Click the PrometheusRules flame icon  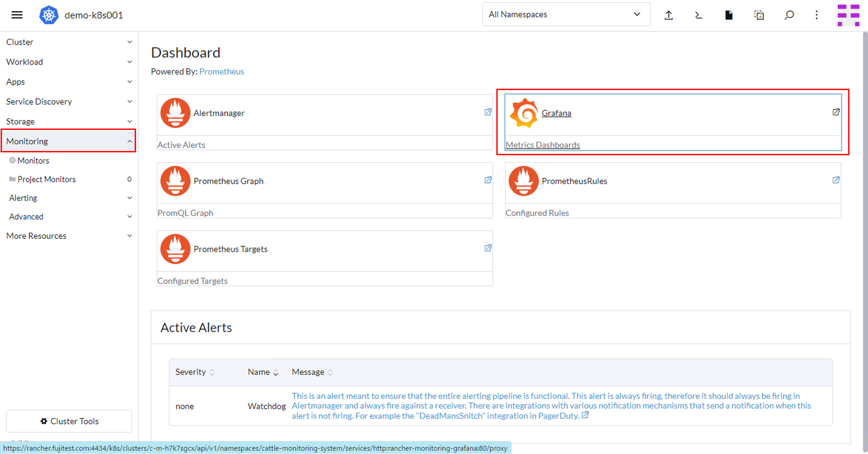524,181
